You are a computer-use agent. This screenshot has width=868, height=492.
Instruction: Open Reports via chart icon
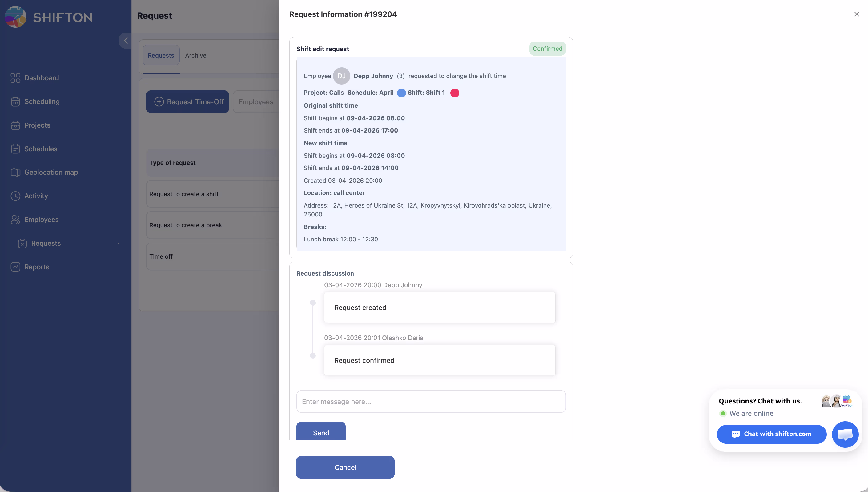tap(15, 267)
